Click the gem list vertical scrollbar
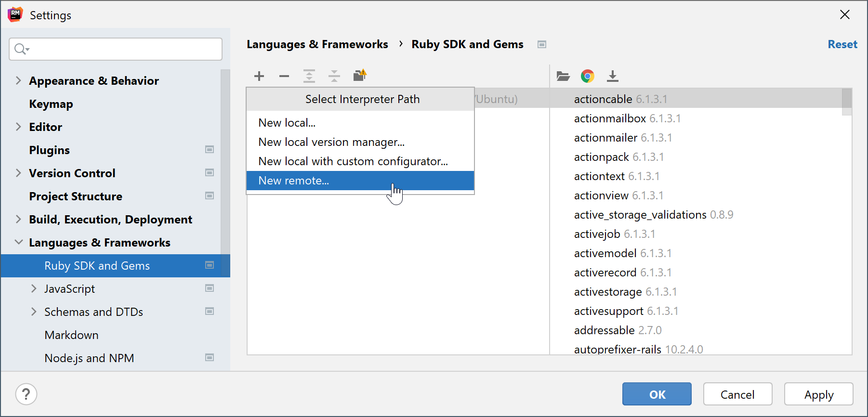 tap(846, 102)
